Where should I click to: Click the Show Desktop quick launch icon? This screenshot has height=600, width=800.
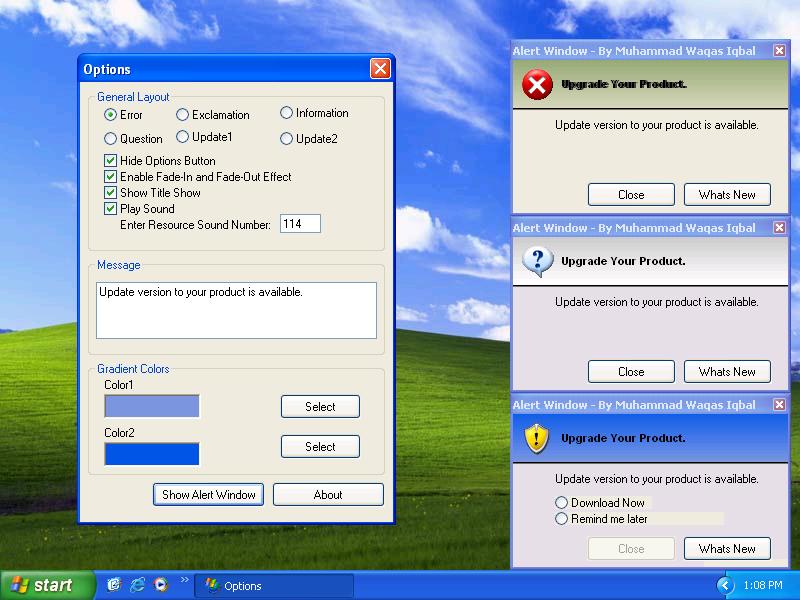point(114,585)
